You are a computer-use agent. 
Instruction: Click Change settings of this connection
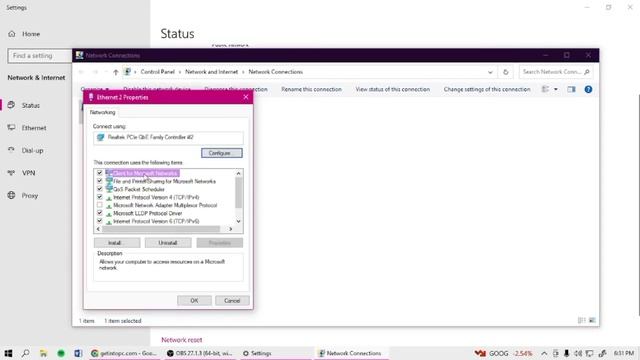[x=487, y=89]
